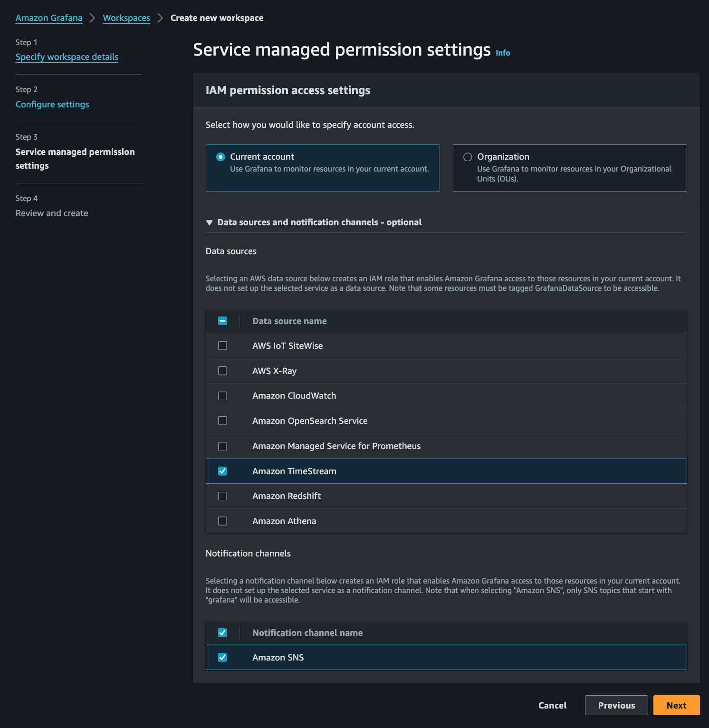Click the Amazon CloudWatch row label

click(x=294, y=396)
